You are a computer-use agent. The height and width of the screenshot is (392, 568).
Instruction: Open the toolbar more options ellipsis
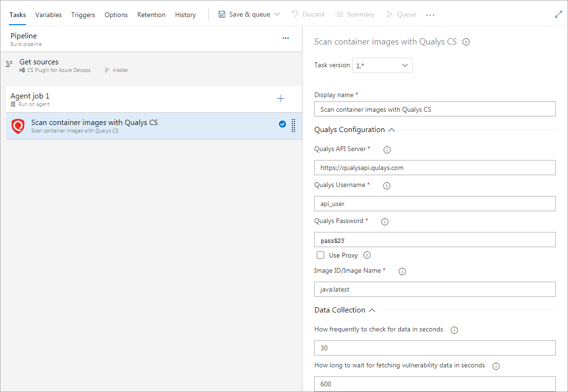tap(430, 15)
